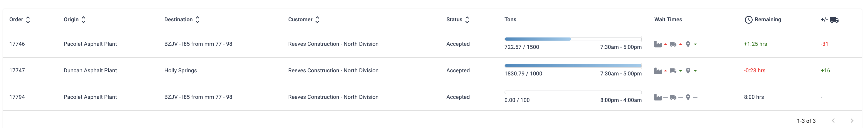Image resolution: width=868 pixels, height=128 pixels.
Task: Click the plant wait icon for order 17746
Action: coord(658,44)
